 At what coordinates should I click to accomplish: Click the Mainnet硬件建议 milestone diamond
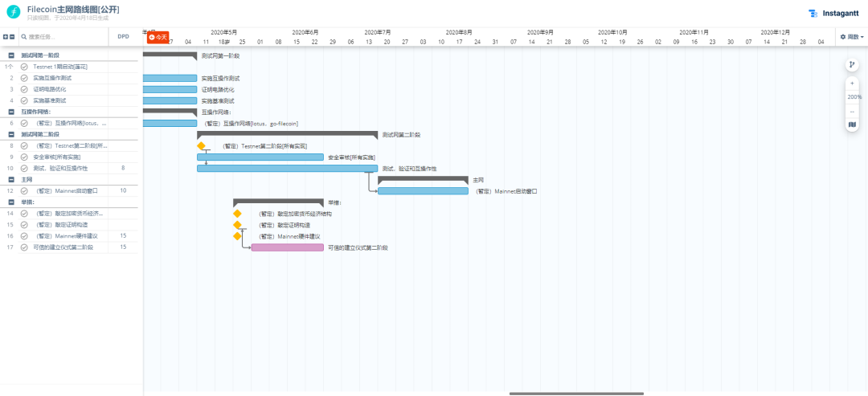237,236
